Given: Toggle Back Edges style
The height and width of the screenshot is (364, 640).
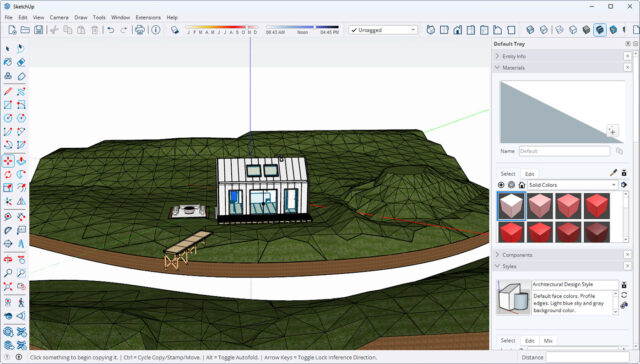Looking at the screenshot, I should pos(544,30).
